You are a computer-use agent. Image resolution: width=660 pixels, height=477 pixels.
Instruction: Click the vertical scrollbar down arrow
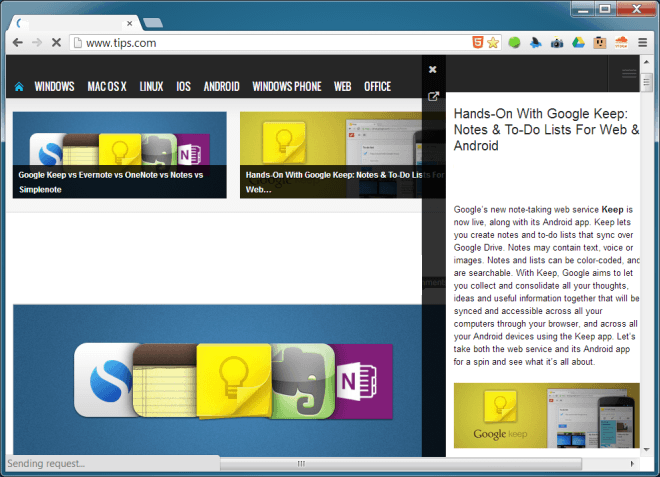click(647, 450)
